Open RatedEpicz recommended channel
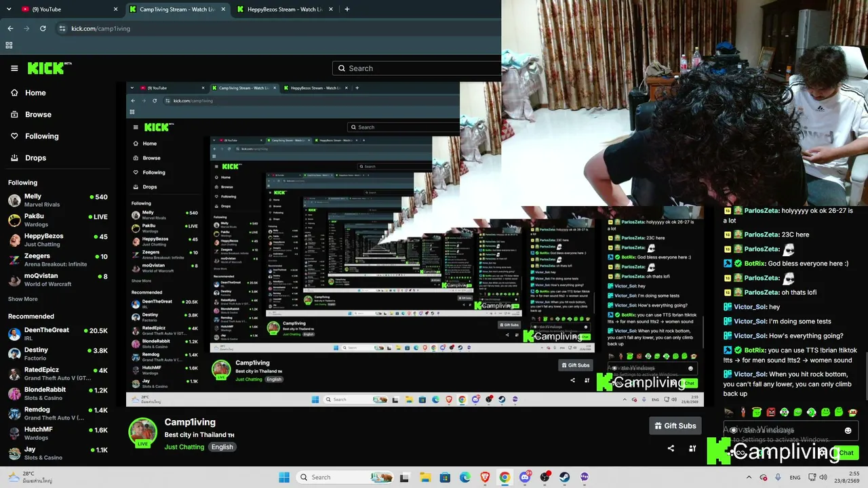 pos(58,374)
